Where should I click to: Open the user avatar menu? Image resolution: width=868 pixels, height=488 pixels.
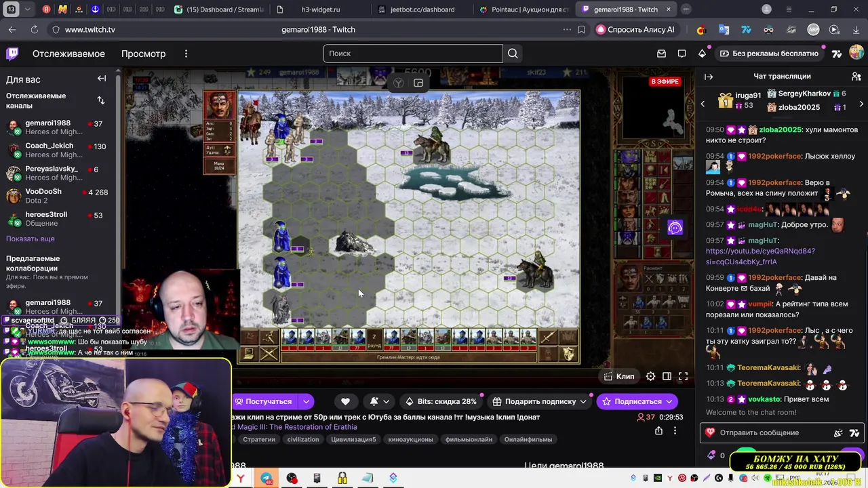pos(856,53)
